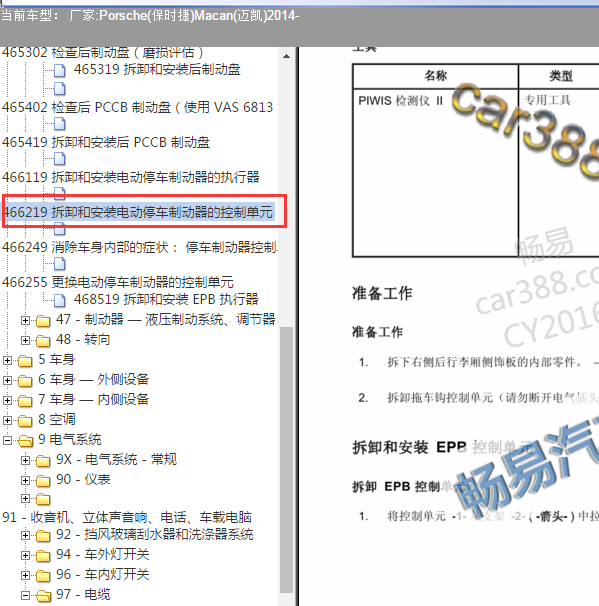The height and width of the screenshot is (606, 599).
Task: Expand 92 - 挡风玻璃刮水器 folder
Action: [26, 535]
